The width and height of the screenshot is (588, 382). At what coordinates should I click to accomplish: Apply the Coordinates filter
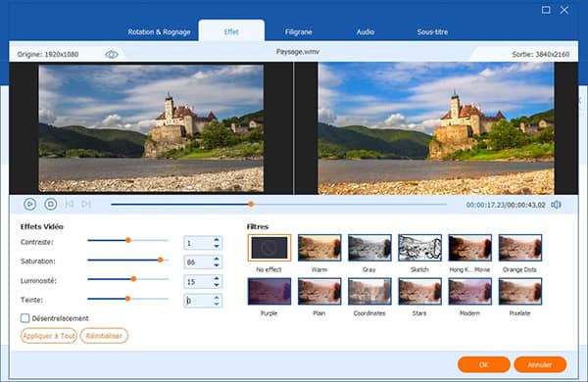tap(369, 291)
